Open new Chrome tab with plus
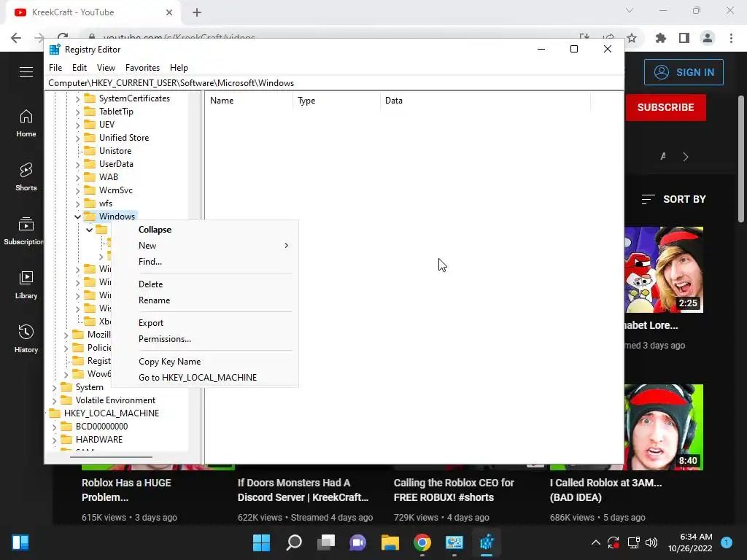The width and height of the screenshot is (747, 560). tap(197, 12)
